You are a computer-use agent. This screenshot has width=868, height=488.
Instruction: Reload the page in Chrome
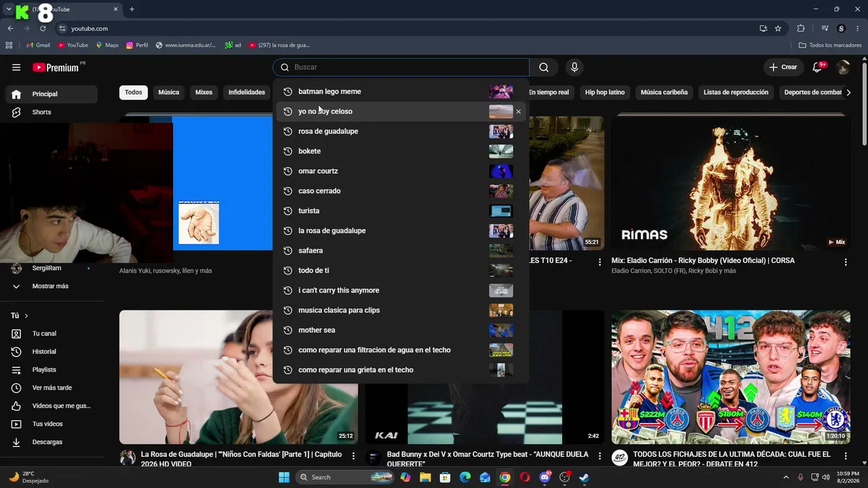[43, 28]
